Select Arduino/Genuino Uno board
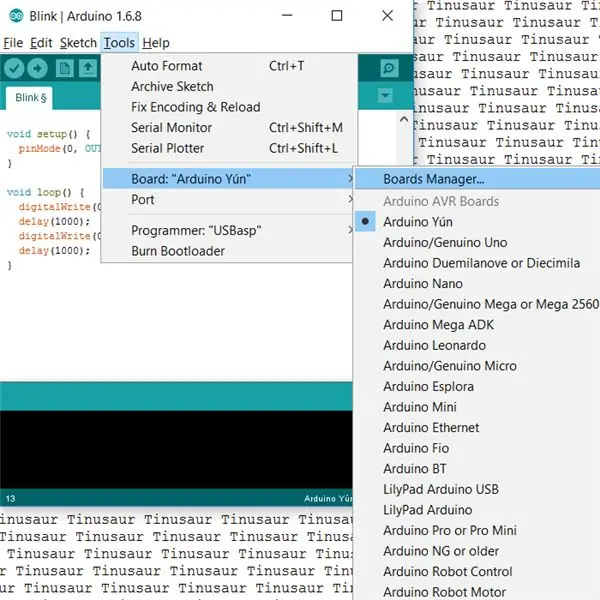Image resolution: width=600 pixels, height=600 pixels. coord(478,243)
